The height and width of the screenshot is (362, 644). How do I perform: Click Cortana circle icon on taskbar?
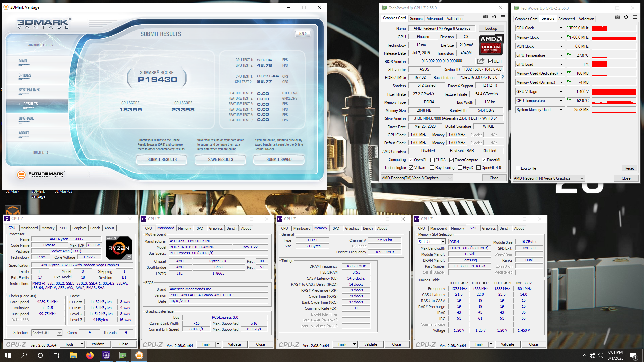pyautogui.click(x=40, y=355)
